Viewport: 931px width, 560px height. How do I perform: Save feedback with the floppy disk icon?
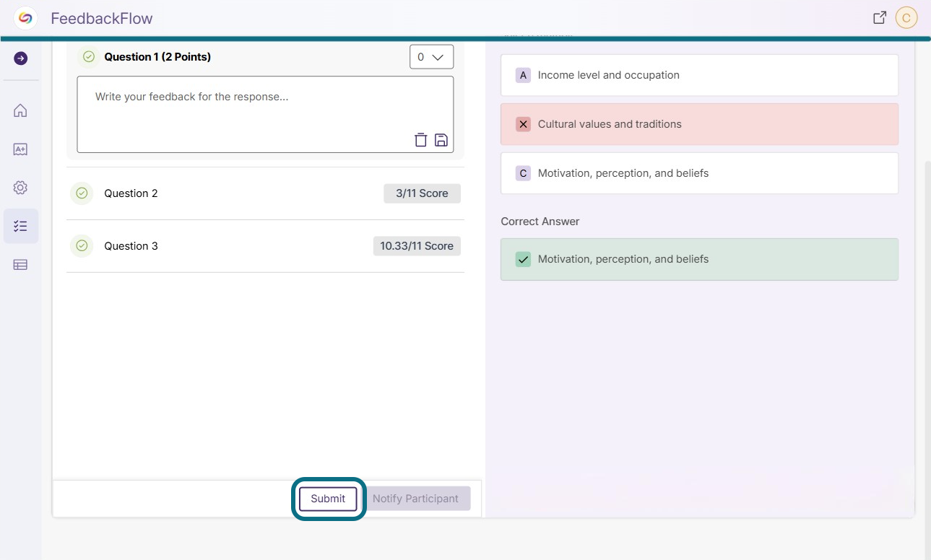(441, 140)
